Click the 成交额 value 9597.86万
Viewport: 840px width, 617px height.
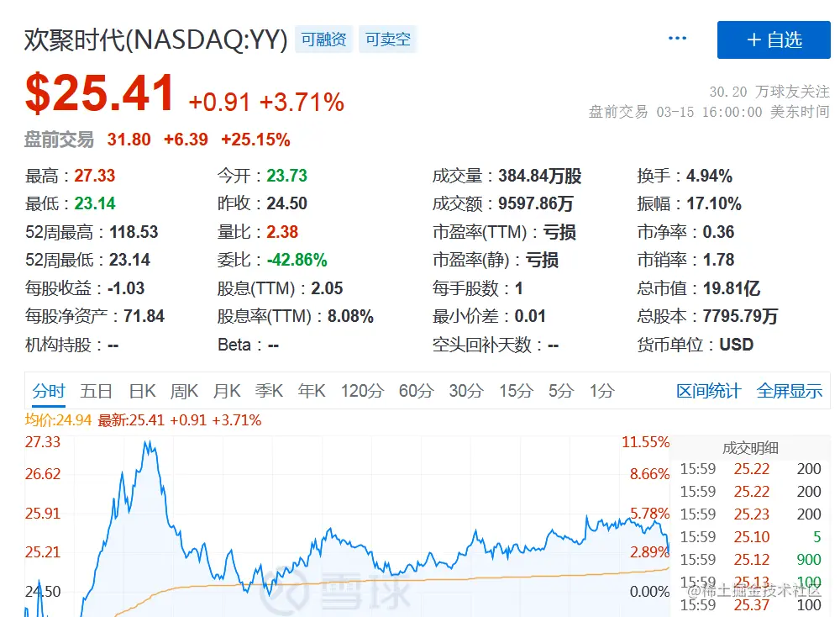[x=536, y=203]
